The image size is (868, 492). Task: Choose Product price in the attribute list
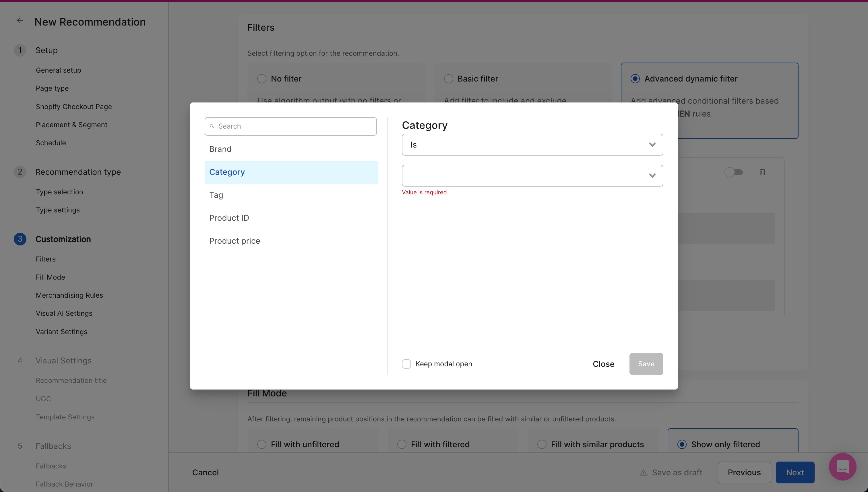(x=235, y=241)
